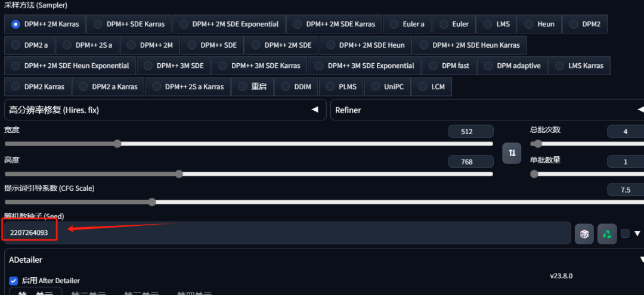Choose DPM fast sampler
Viewport: 644px width, 295px height.
tap(449, 66)
